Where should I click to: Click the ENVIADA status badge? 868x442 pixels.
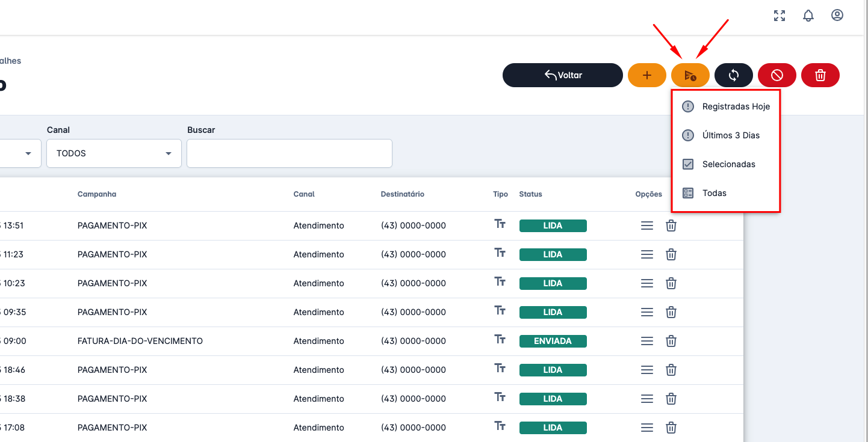[x=553, y=341]
